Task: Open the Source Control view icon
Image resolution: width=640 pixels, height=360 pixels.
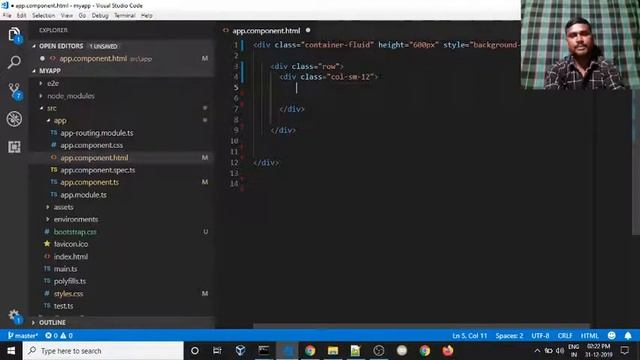Action: click(15, 91)
